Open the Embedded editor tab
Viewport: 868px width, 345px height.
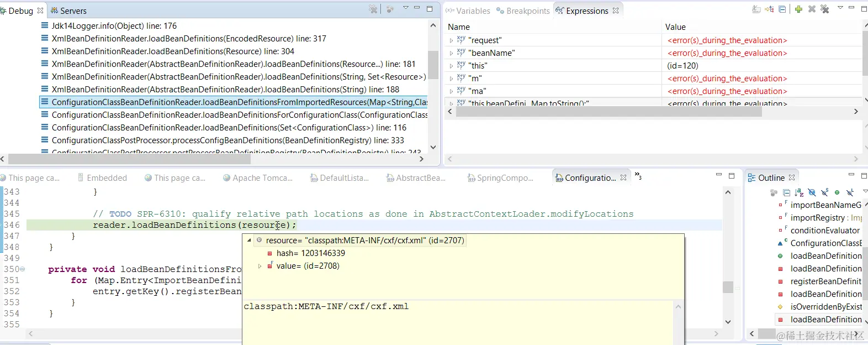[102, 177]
